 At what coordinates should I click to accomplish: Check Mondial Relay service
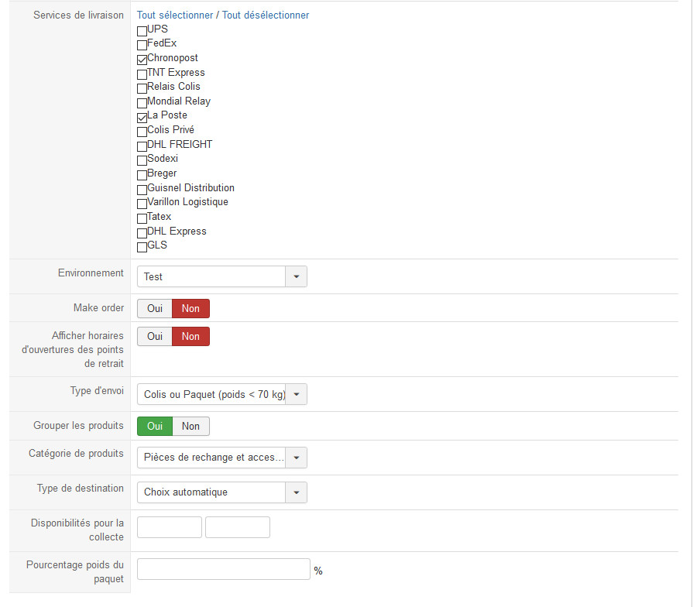pos(142,103)
